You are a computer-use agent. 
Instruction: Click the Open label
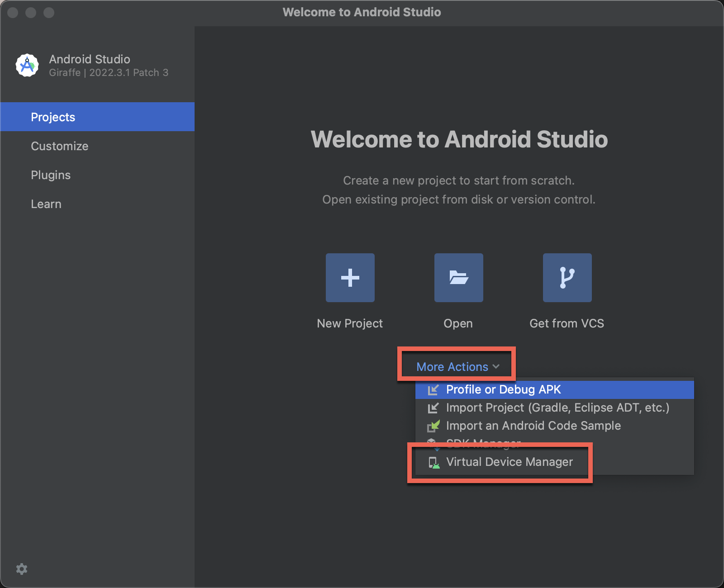pos(458,324)
